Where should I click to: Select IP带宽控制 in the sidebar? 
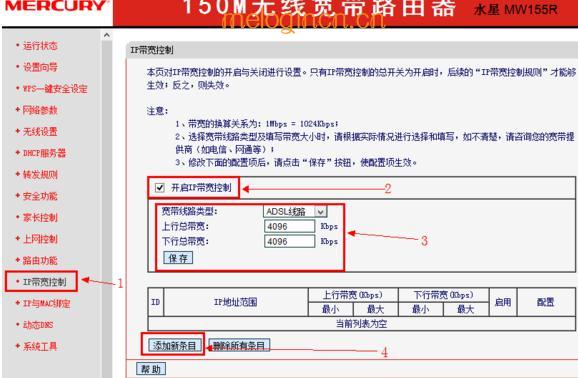tap(44, 282)
